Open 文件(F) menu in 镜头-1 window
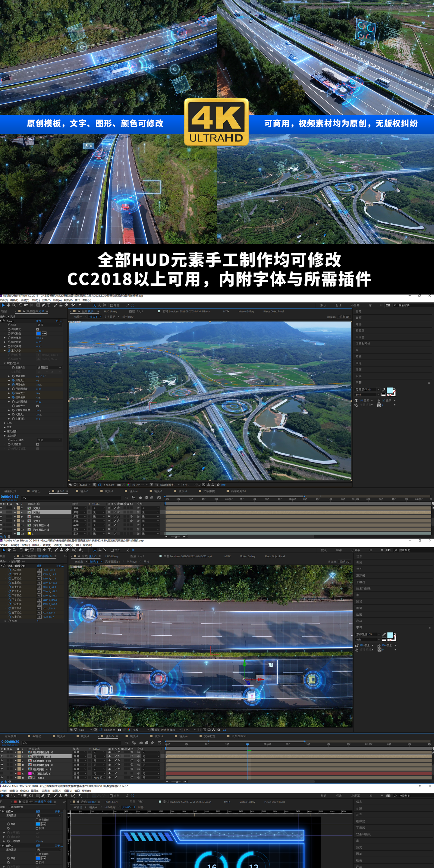The width and height of the screenshot is (434, 868). tap(4, 300)
